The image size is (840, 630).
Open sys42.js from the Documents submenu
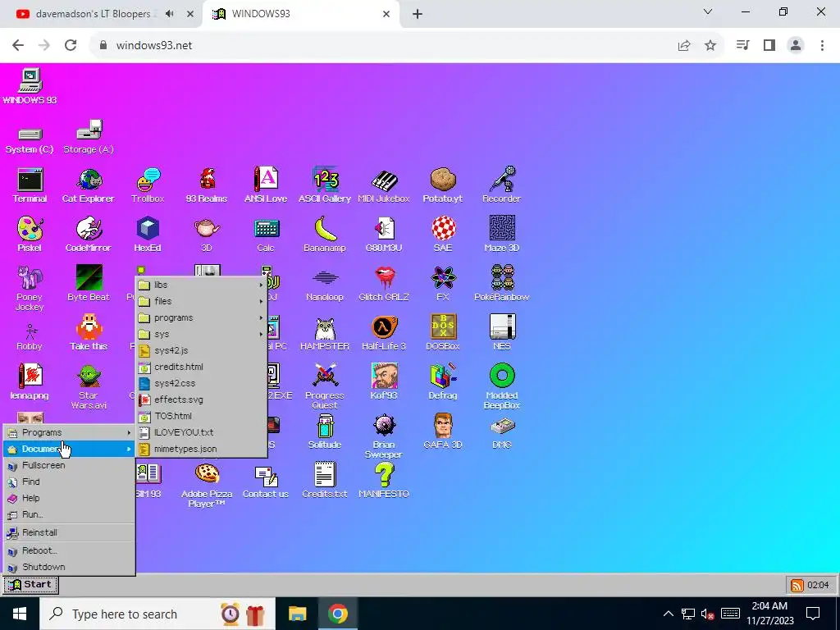click(x=201, y=350)
